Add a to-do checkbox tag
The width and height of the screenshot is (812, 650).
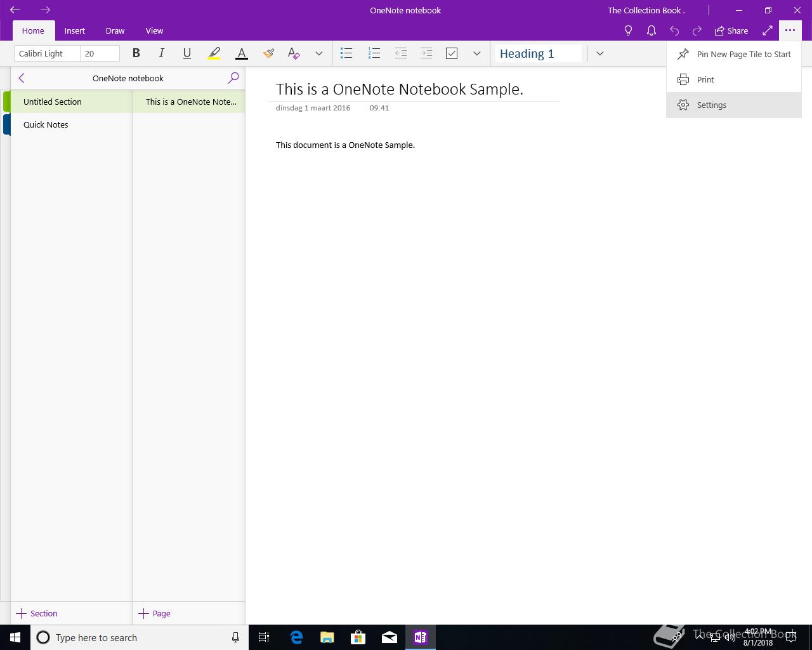(x=452, y=53)
